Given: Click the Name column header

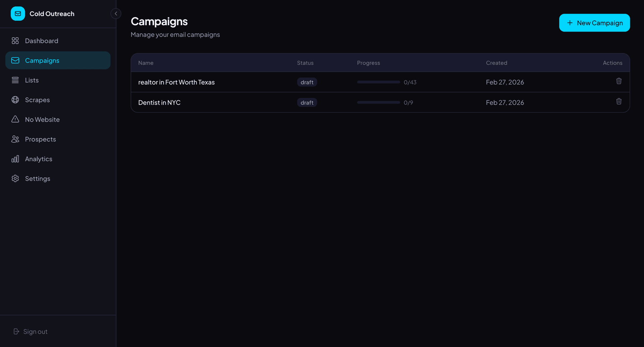Looking at the screenshot, I should coord(146,63).
